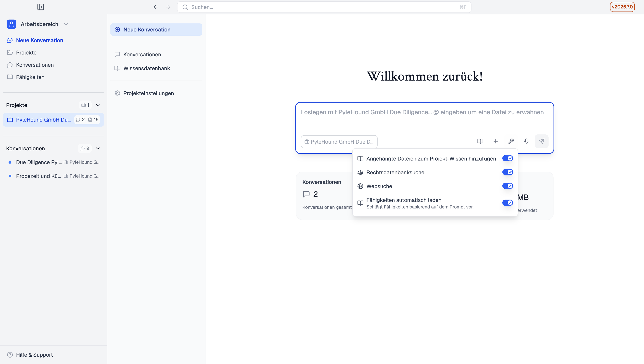Click the scales icon beside Rechtsdatenbanksuche
Image resolution: width=644 pixels, height=364 pixels.
[360, 172]
